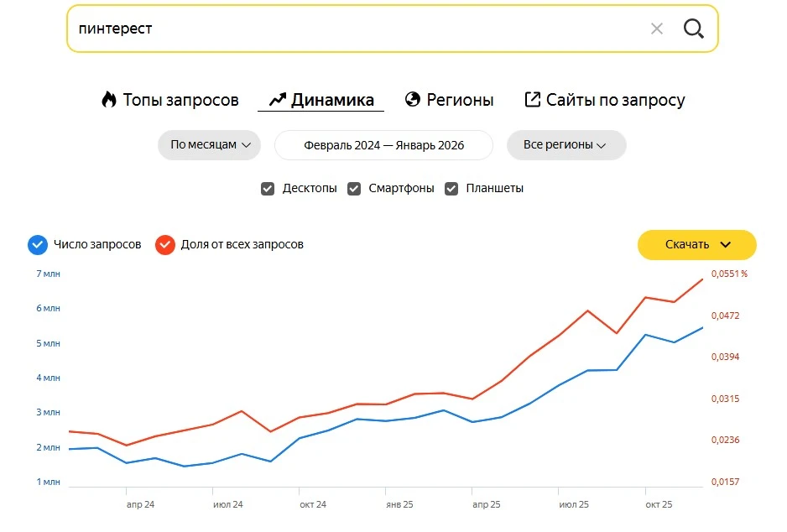Click the окт 25 axis label
The width and height of the screenshot is (787, 532).
pos(659,504)
